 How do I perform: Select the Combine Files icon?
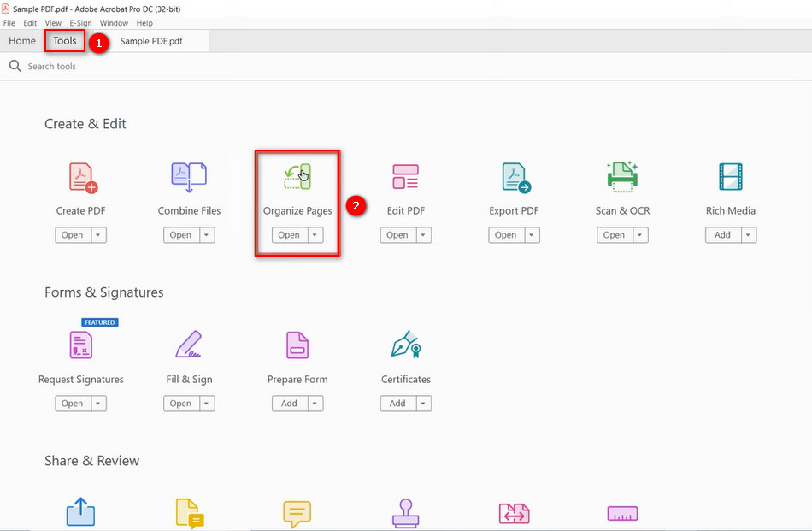pos(189,177)
